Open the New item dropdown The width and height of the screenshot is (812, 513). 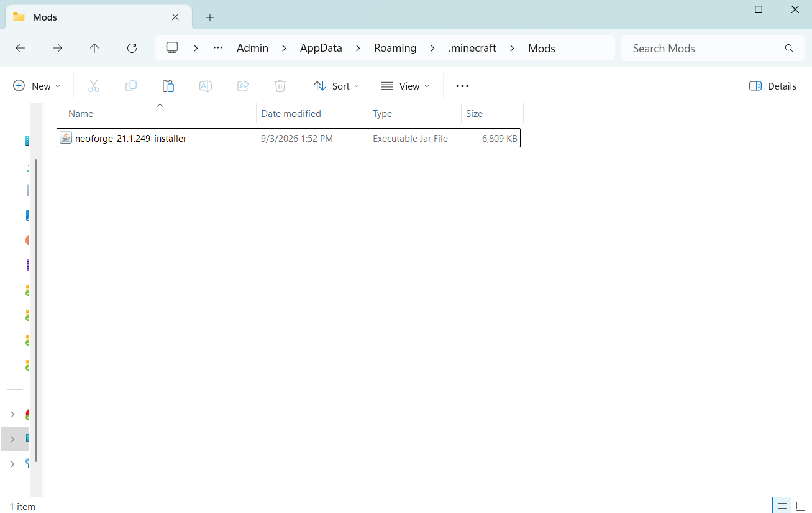click(x=37, y=86)
